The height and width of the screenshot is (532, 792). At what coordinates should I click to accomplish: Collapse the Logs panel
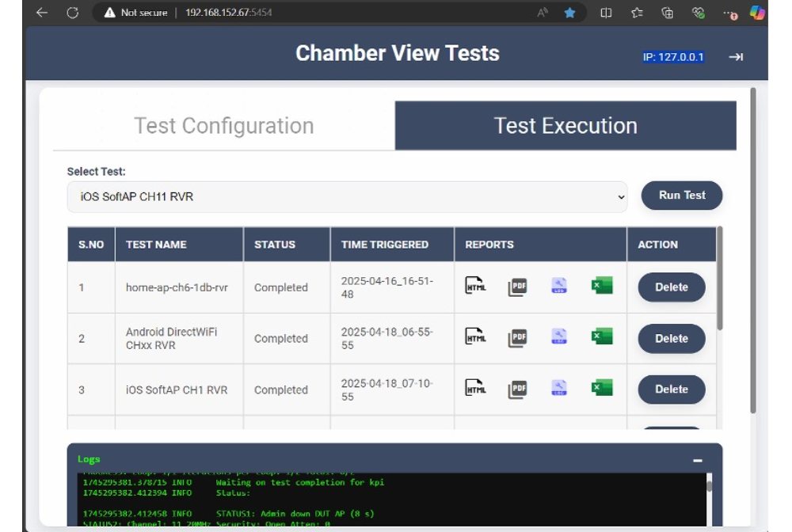(698, 460)
